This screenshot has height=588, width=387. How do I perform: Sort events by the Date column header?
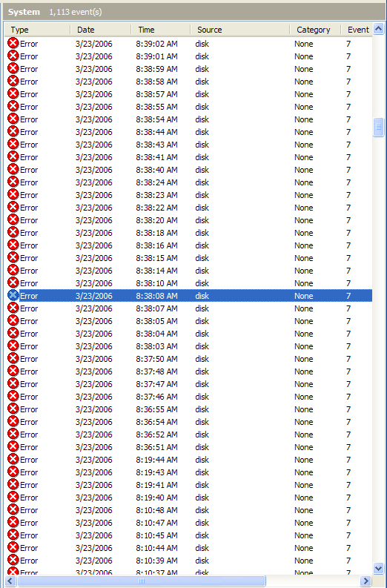pos(101,30)
